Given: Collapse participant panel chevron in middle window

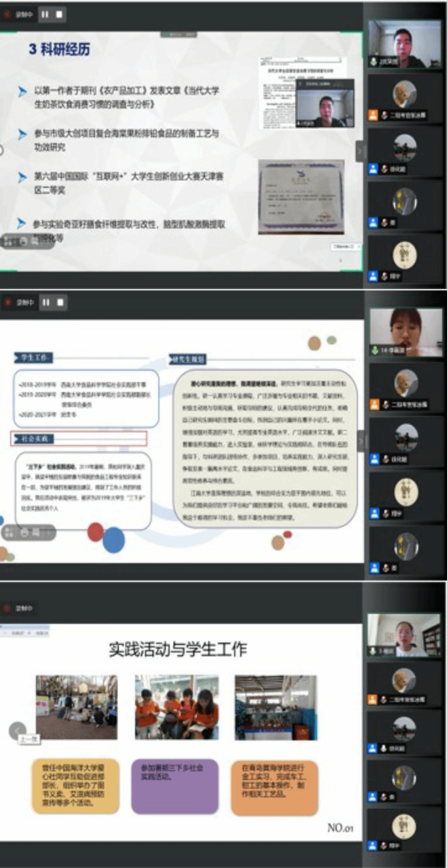Looking at the screenshot, I should click(x=360, y=441).
